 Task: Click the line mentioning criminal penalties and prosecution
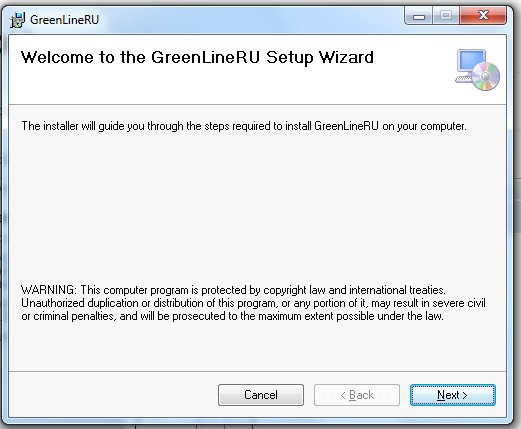(x=232, y=316)
